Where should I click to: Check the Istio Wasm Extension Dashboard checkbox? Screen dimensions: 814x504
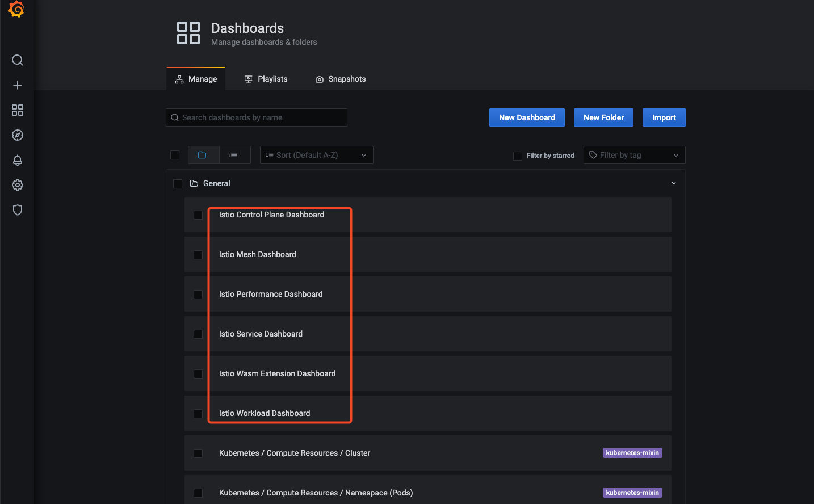click(198, 374)
